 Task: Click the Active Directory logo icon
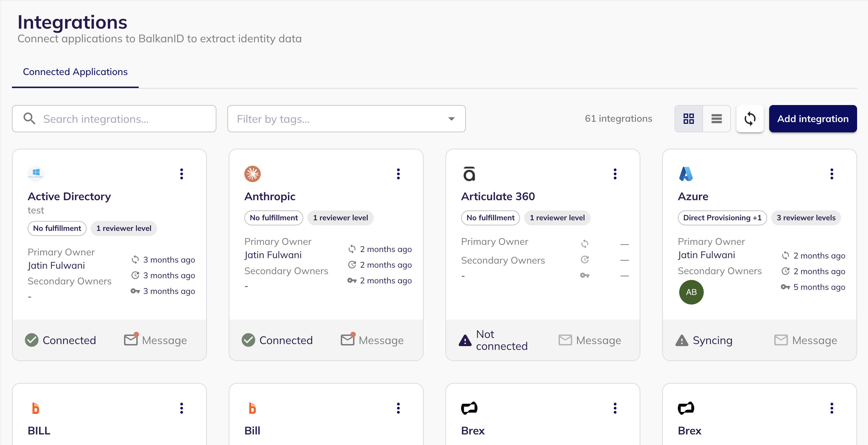click(x=36, y=174)
